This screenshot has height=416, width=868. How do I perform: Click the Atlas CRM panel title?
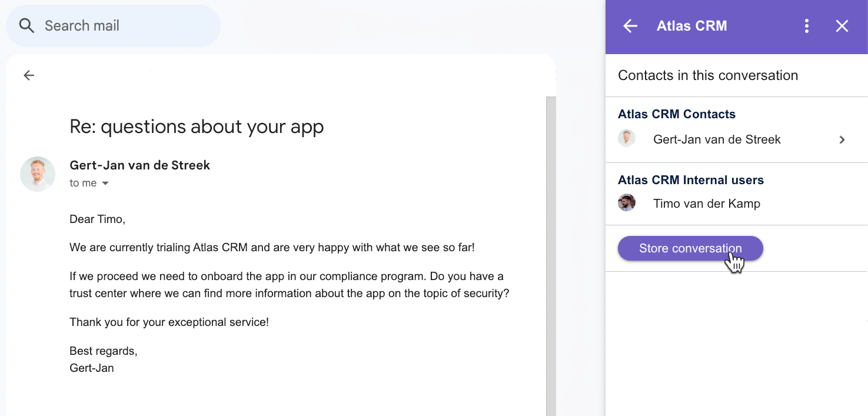[x=691, y=26]
